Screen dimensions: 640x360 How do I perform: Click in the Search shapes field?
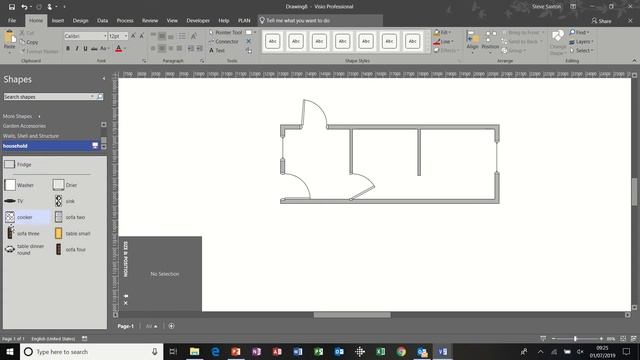[47, 97]
